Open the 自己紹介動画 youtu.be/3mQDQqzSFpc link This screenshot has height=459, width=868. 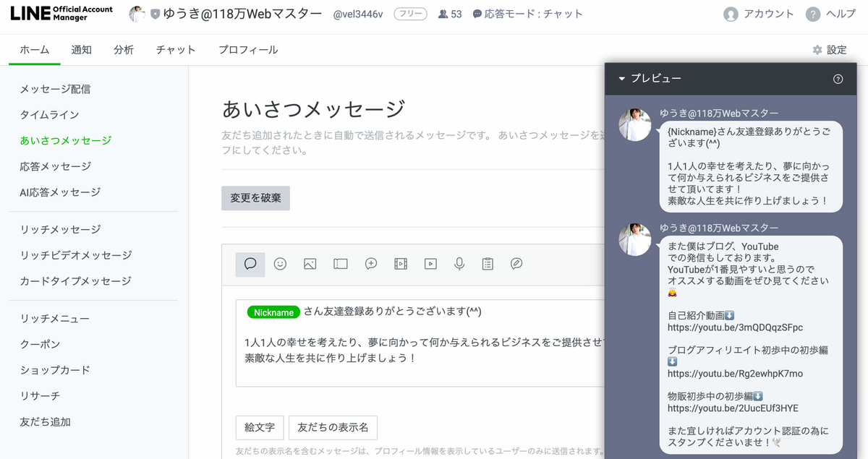click(x=735, y=327)
